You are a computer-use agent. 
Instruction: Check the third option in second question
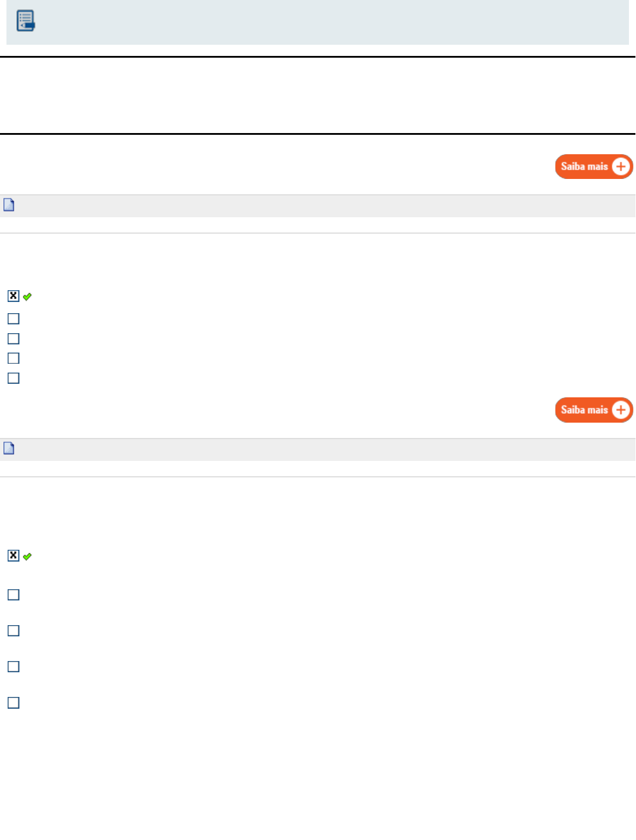click(14, 631)
